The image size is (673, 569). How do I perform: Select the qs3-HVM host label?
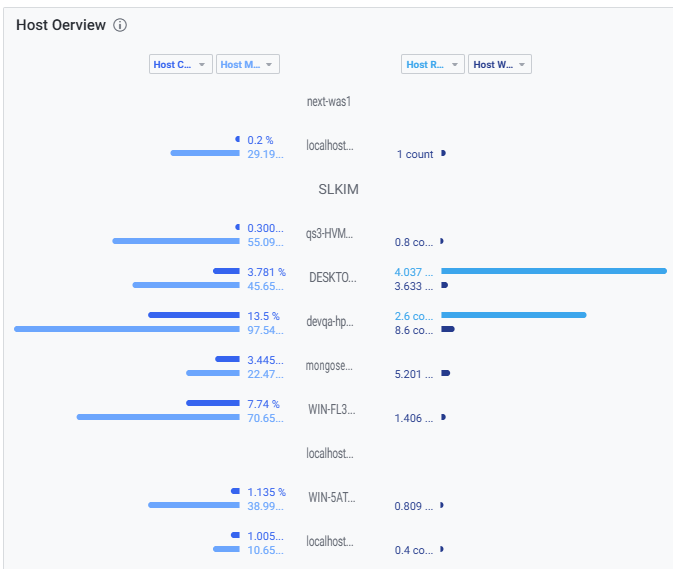click(x=329, y=233)
